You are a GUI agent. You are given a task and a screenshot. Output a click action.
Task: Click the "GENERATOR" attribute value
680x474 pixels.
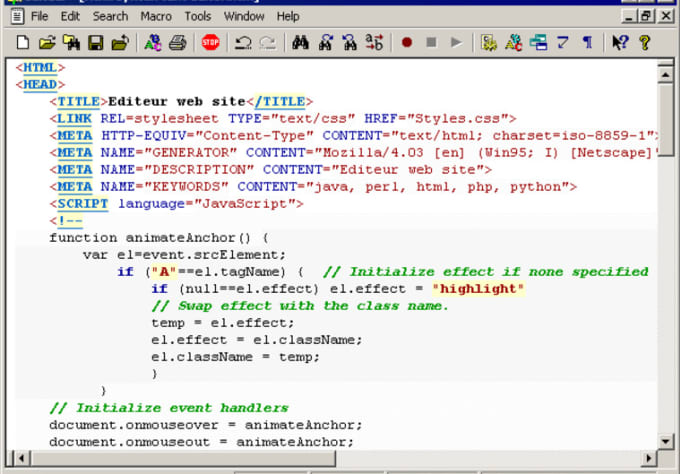190,153
